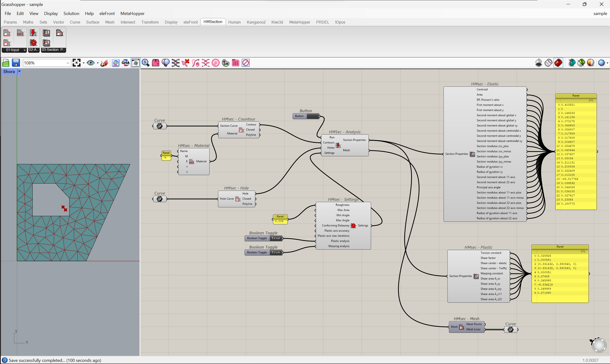Open the Solution menu
Image resolution: width=610 pixels, height=364 pixels.
[71, 14]
